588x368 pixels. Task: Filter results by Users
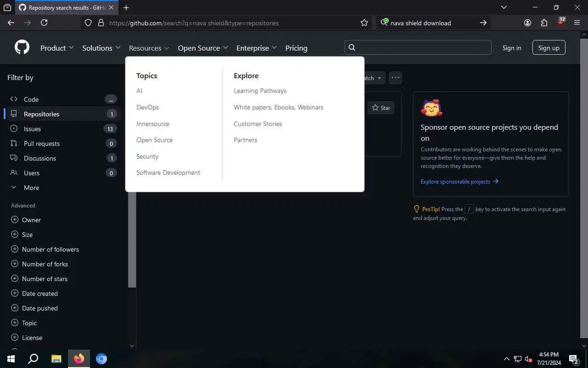(x=62, y=173)
